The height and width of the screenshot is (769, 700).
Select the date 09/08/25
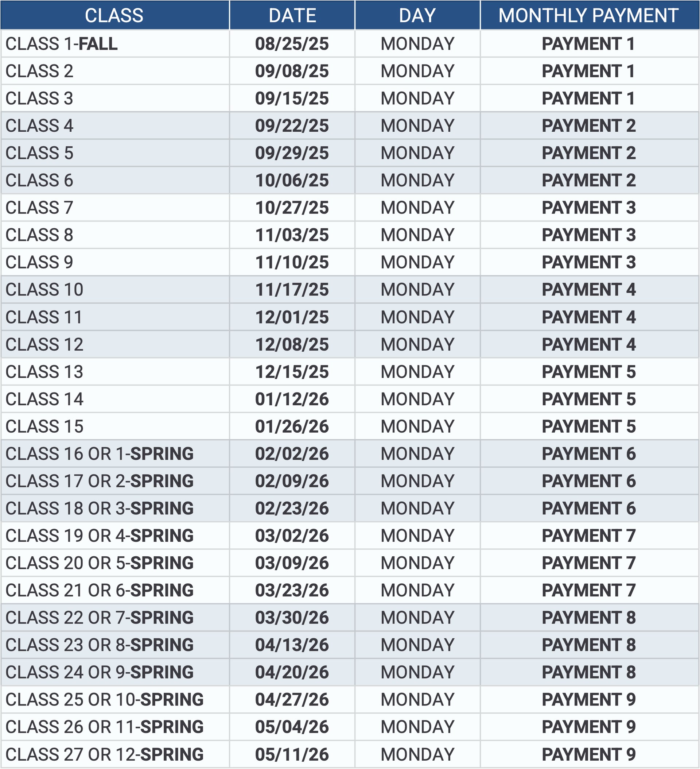292,72
